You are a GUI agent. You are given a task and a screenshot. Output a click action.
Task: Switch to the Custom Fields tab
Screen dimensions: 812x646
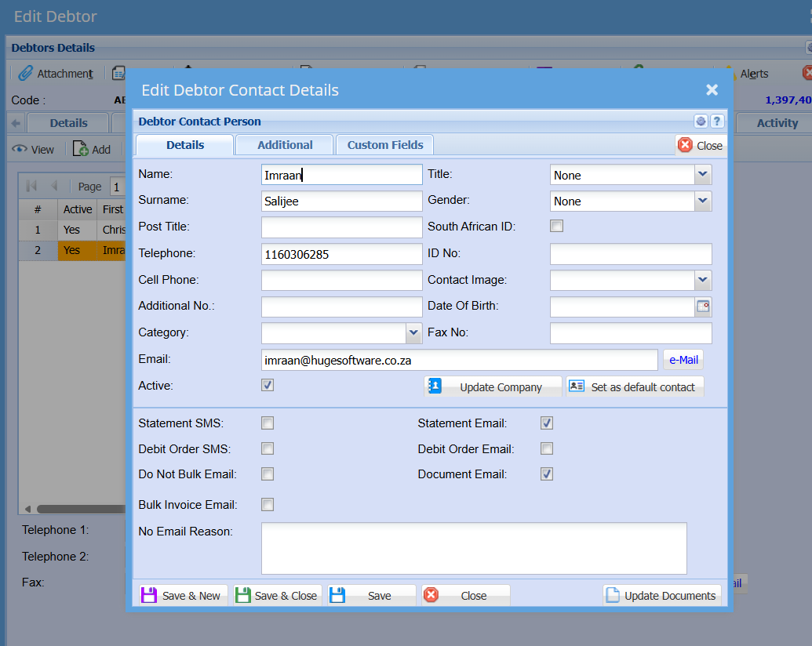pyautogui.click(x=384, y=145)
